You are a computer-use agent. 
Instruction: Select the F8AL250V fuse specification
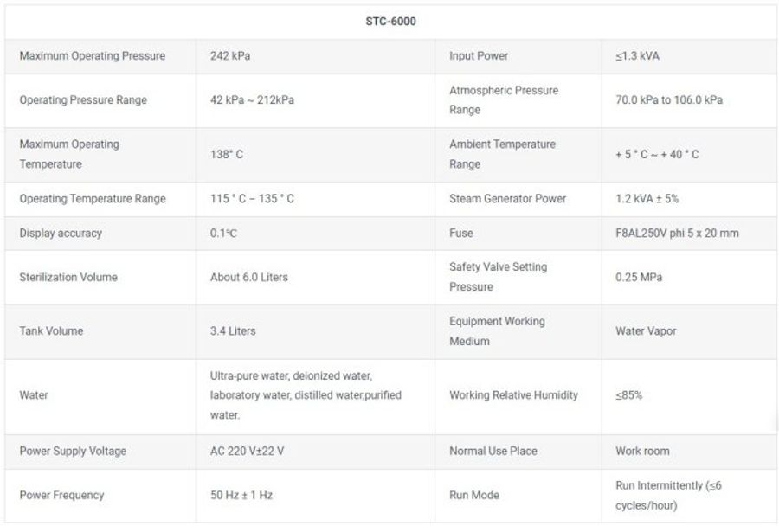[x=677, y=234]
